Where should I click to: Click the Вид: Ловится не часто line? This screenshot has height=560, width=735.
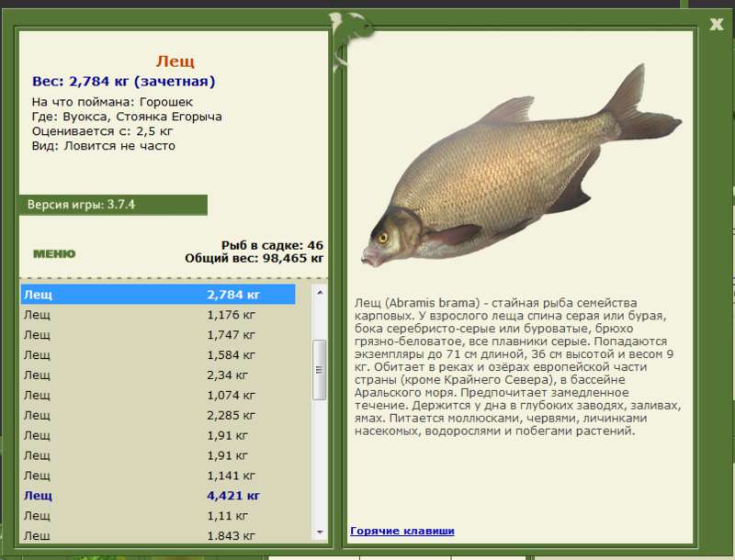pos(104,146)
